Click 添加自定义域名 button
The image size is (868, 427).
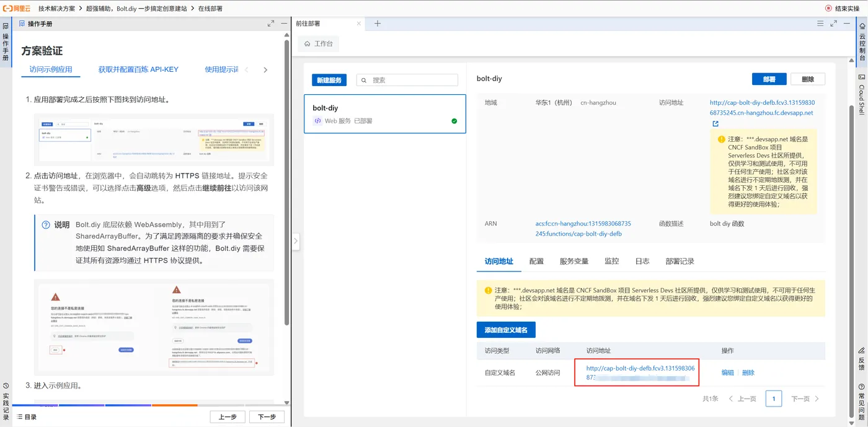tap(506, 330)
